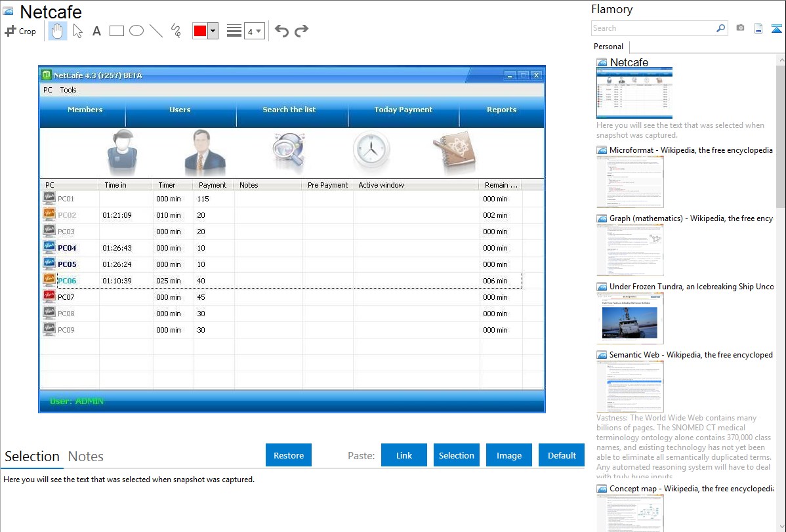Choose the arrow pointer tool
Viewport: 786px width, 532px height.
pyautogui.click(x=78, y=31)
